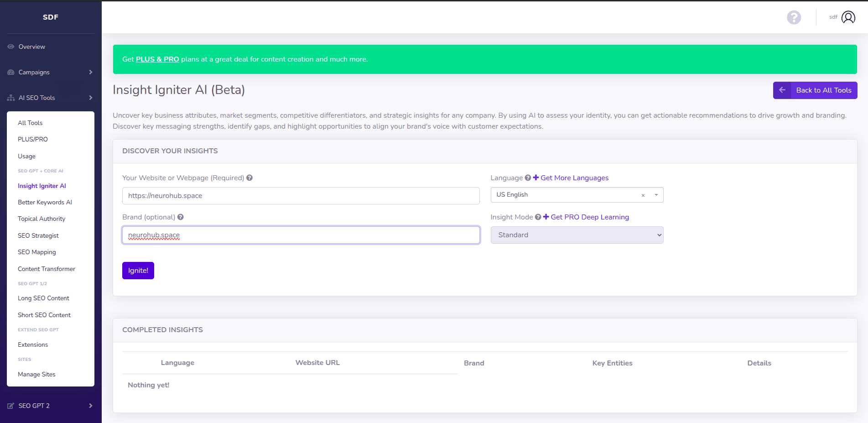Open SEO Strategist tool
868x423 pixels.
click(x=38, y=235)
